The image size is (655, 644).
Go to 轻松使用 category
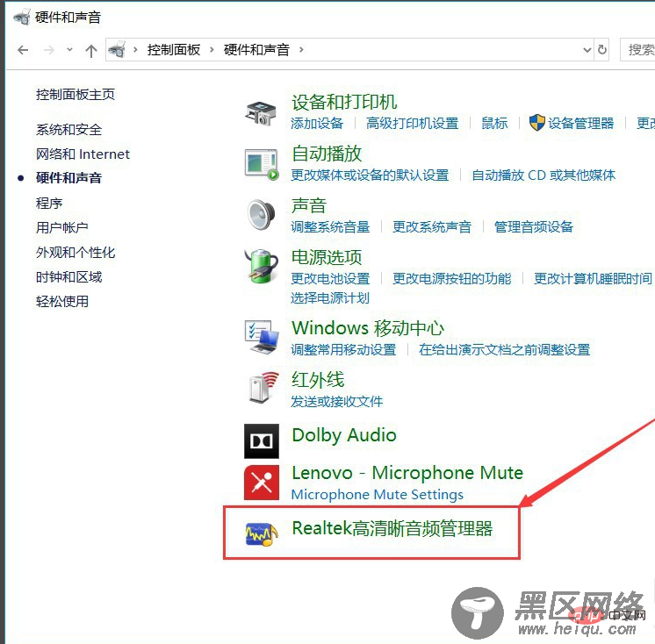tap(61, 301)
